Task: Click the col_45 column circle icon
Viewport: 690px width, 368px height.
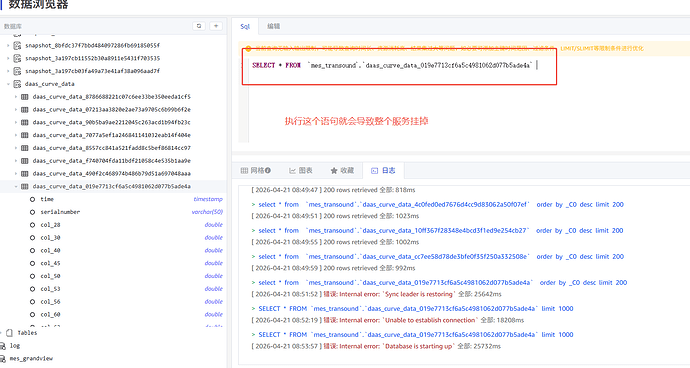Action: (33, 263)
